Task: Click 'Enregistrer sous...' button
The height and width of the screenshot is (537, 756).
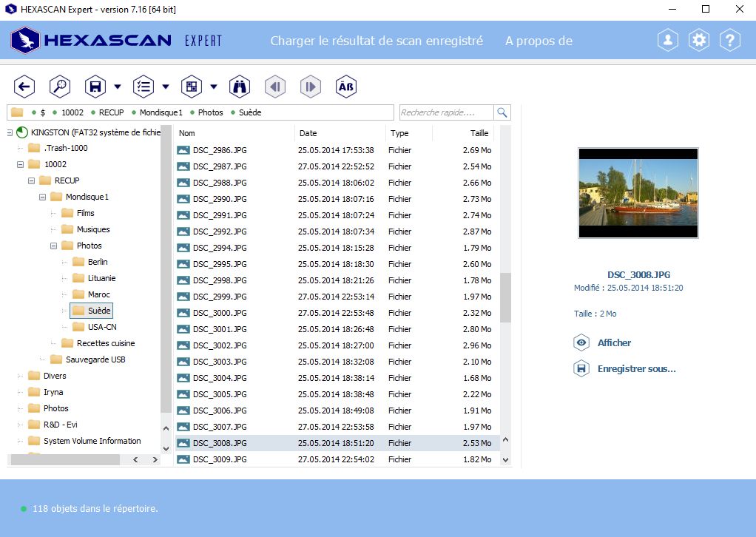Action: point(636,368)
